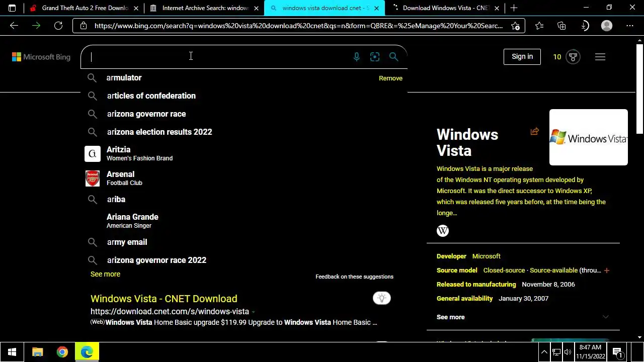
Task: Open the notification center
Action: point(617,352)
